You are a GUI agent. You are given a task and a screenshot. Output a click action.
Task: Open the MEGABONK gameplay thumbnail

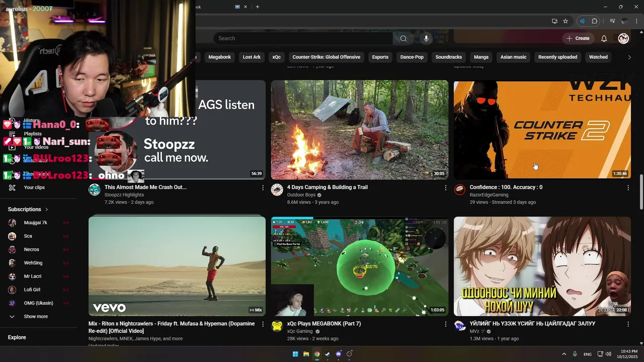(x=360, y=266)
